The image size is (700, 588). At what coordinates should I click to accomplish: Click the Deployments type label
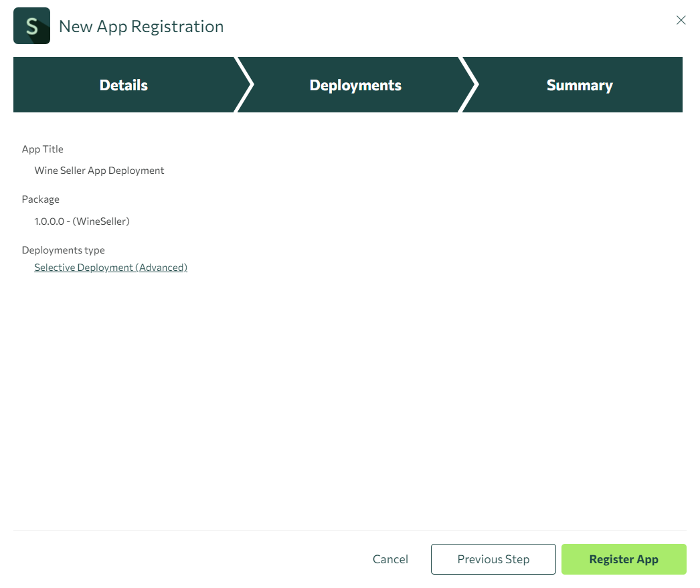coord(63,250)
